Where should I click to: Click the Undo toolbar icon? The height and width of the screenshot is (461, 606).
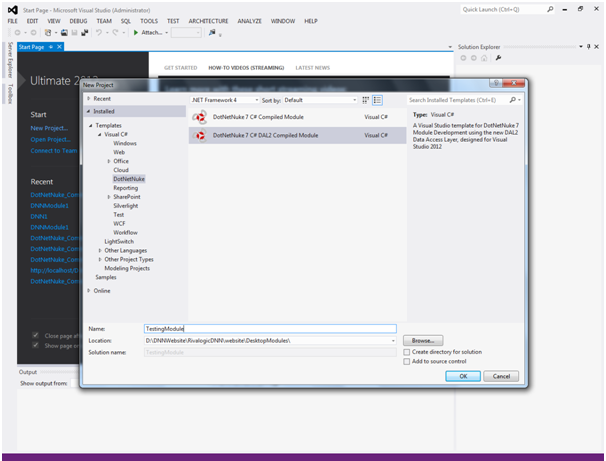(x=99, y=33)
